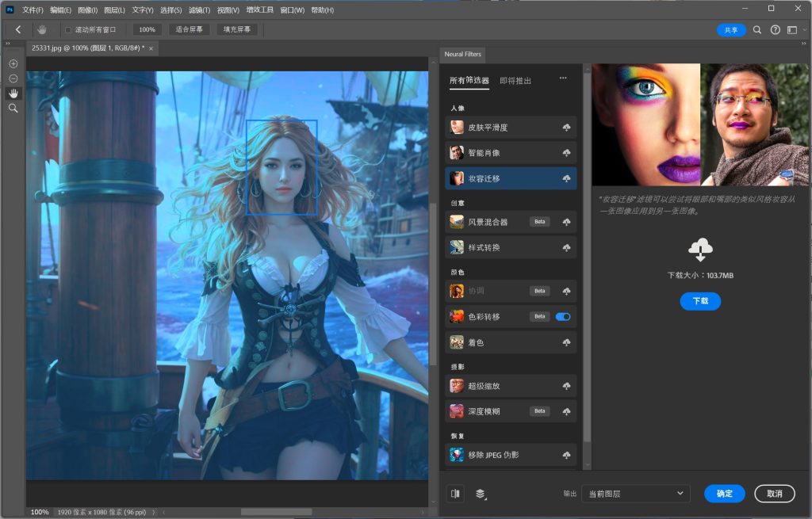Click the zoom percentage field in status bar
Image resolution: width=812 pixels, height=519 pixels.
40,513
